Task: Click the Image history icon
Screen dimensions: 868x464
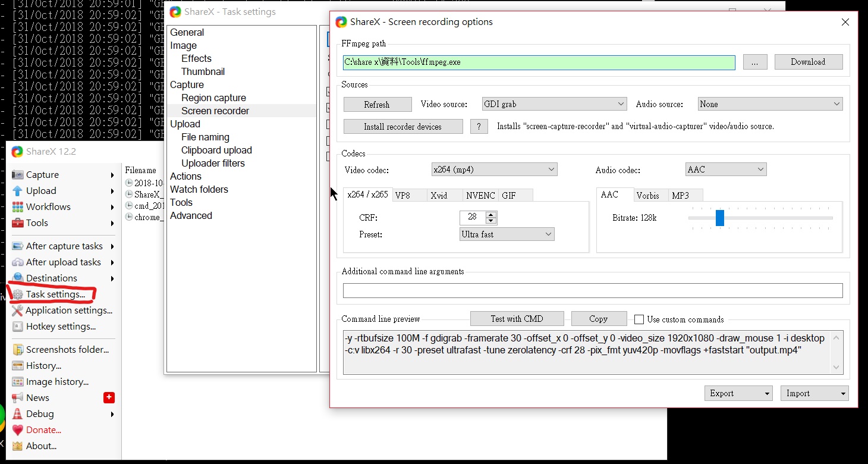Action: pyautogui.click(x=18, y=382)
